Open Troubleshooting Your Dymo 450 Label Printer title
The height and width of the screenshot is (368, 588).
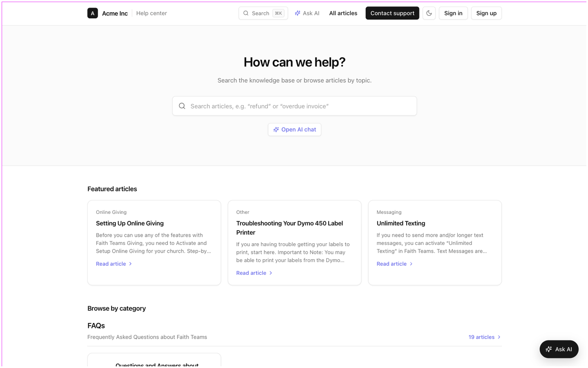click(290, 228)
